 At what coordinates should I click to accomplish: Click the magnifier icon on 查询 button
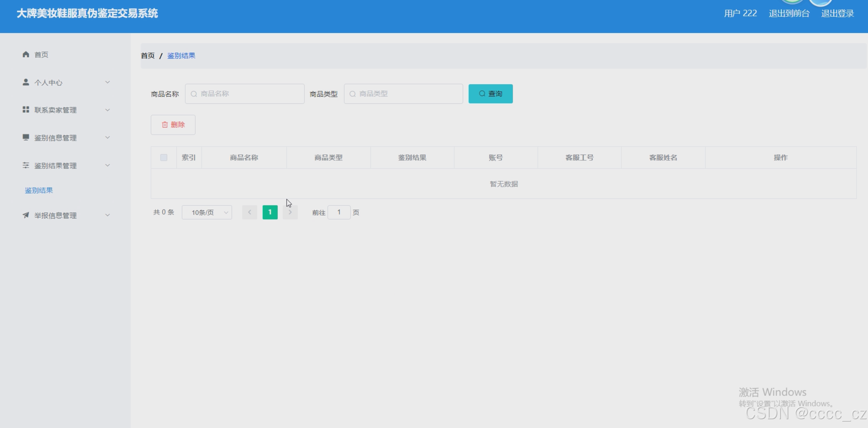(482, 93)
